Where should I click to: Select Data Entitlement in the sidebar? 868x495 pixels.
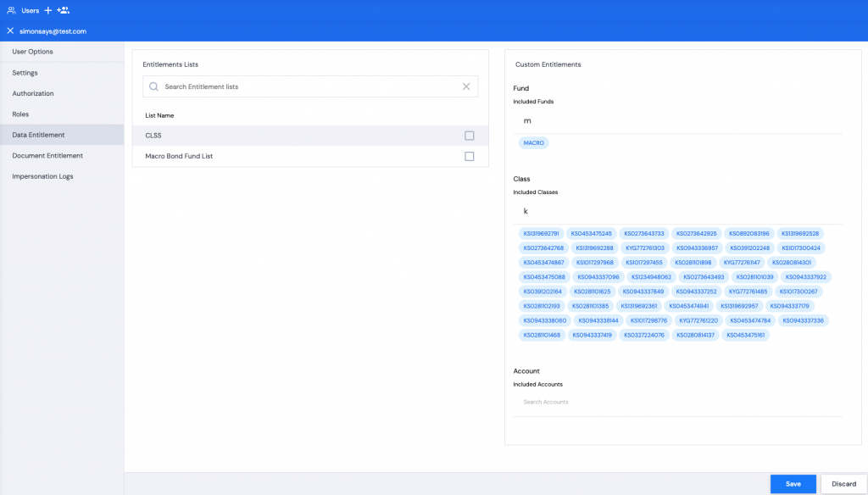pyautogui.click(x=62, y=135)
